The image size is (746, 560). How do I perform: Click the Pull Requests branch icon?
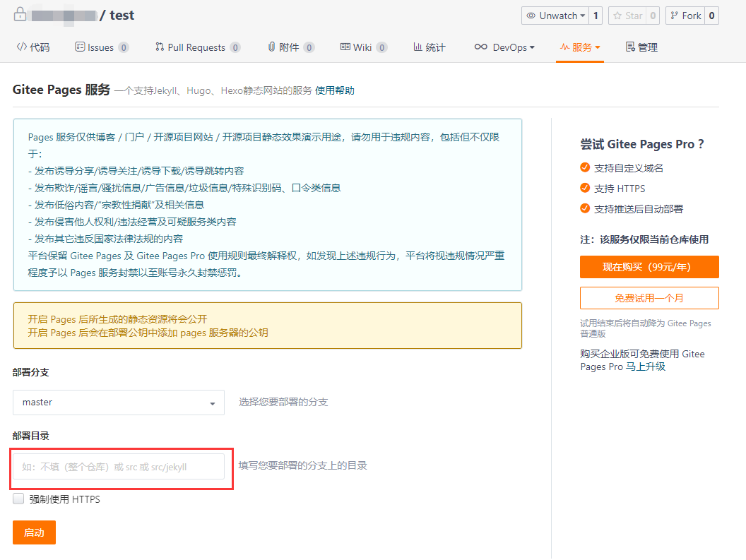coord(160,47)
